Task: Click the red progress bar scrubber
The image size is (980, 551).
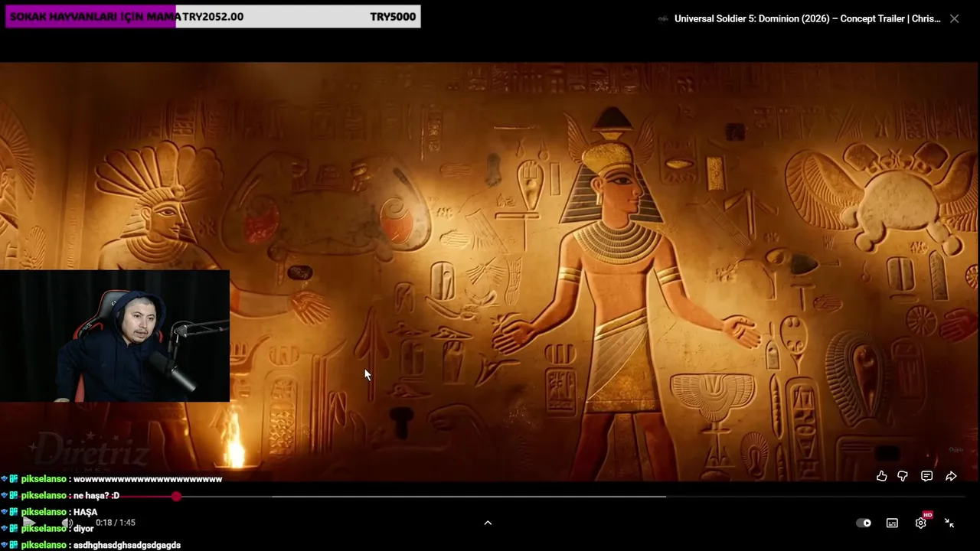Action: click(x=177, y=496)
